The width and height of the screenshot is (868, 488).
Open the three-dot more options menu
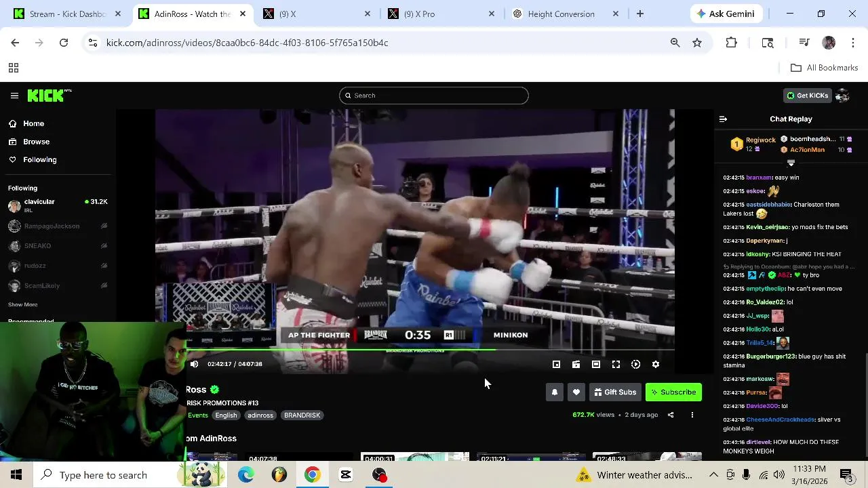(692, 415)
